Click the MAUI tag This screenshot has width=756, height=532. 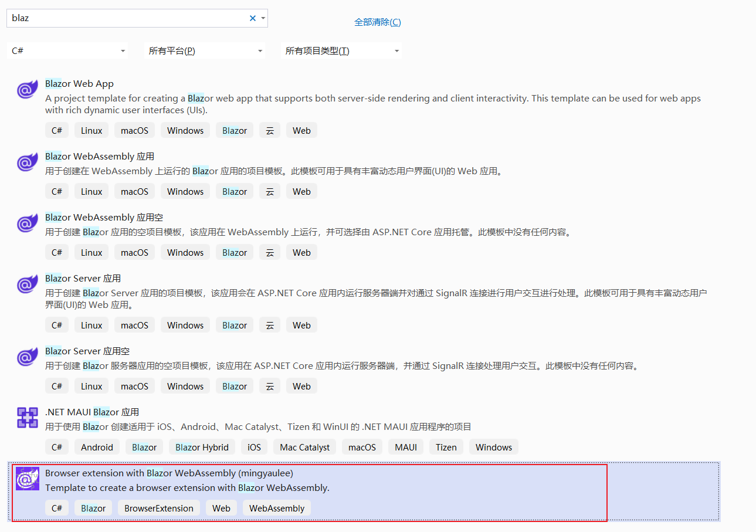pyautogui.click(x=406, y=448)
